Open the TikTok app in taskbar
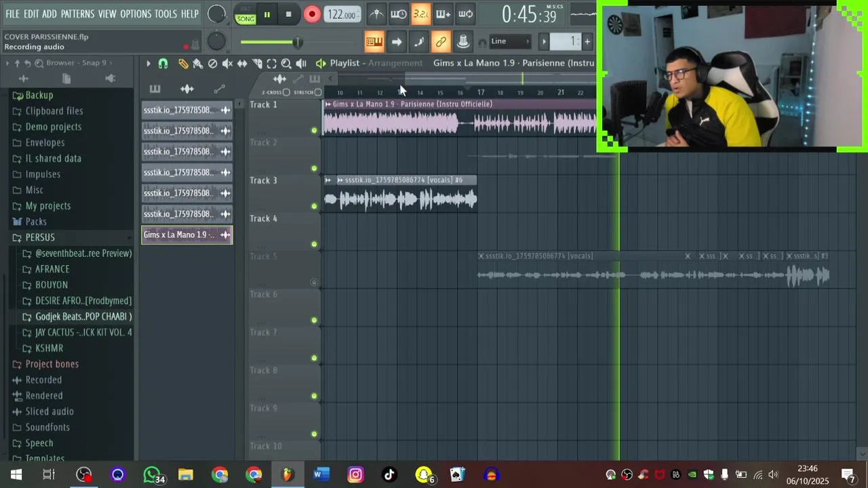Image resolution: width=868 pixels, height=488 pixels. tap(389, 474)
